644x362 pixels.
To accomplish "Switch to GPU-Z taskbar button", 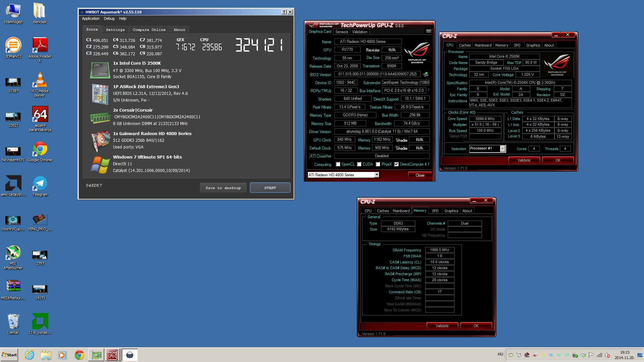I will (x=96, y=355).
